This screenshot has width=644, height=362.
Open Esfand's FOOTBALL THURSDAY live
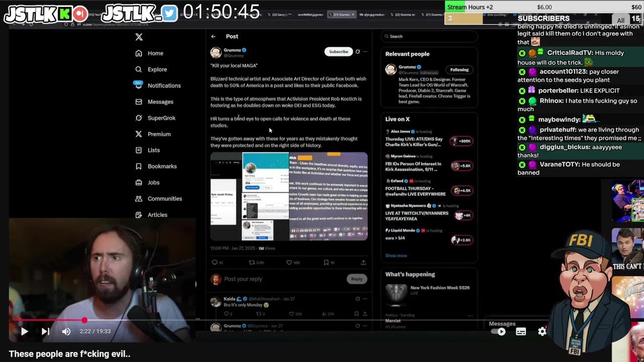coord(429,189)
